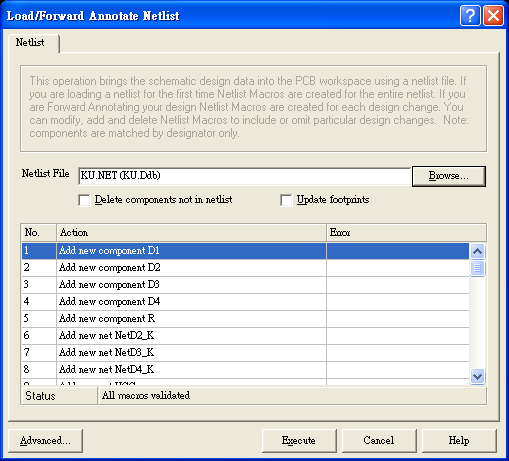Switch to the Netlist tab
The width and height of the screenshot is (509, 461).
coord(30,43)
